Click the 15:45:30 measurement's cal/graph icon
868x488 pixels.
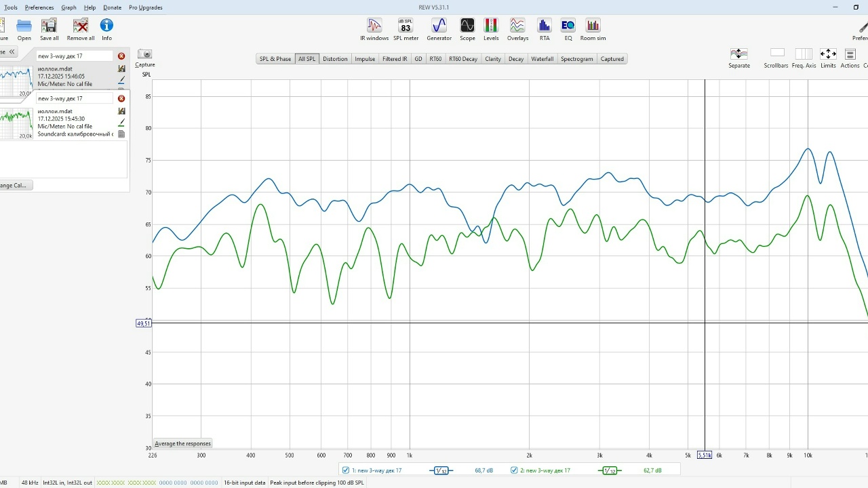click(121, 111)
